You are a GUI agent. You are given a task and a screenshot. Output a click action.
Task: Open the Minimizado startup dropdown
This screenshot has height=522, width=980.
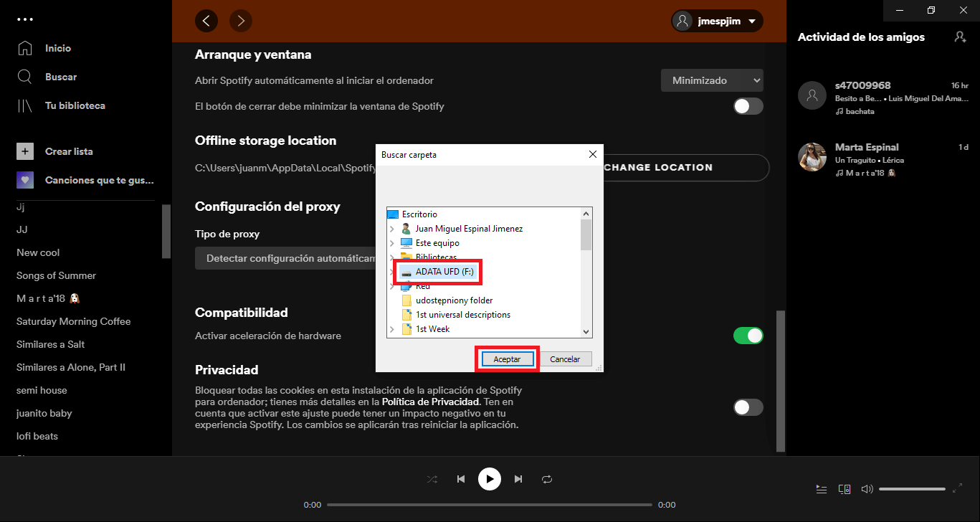712,80
